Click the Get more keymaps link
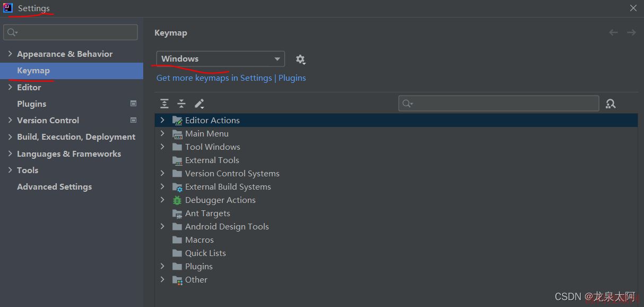This screenshot has height=307, width=644. tap(214, 78)
